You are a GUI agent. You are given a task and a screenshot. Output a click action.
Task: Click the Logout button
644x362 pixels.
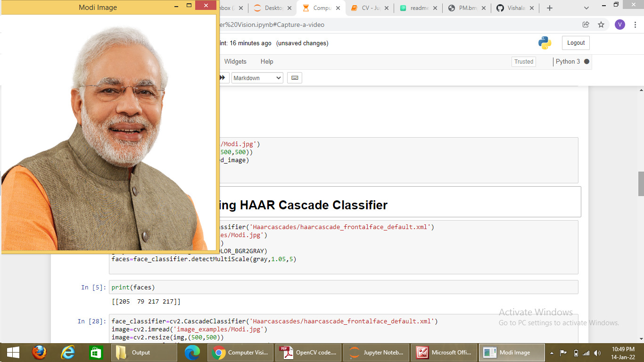pyautogui.click(x=575, y=42)
